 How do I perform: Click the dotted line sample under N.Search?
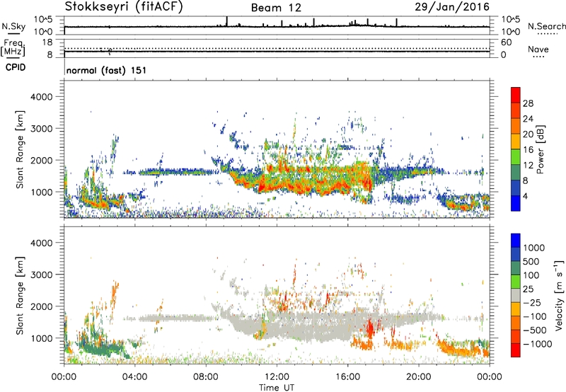click(547, 33)
